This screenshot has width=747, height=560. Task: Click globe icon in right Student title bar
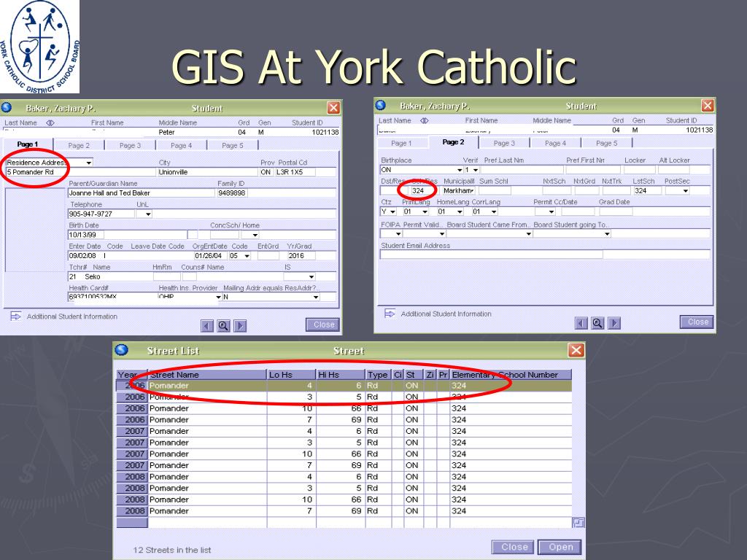pyautogui.click(x=381, y=105)
